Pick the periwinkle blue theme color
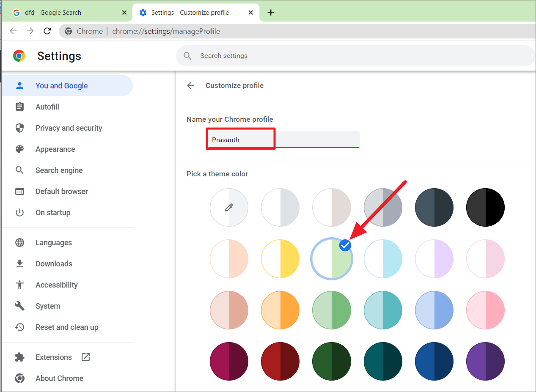The width and height of the screenshot is (536, 392). point(434,310)
